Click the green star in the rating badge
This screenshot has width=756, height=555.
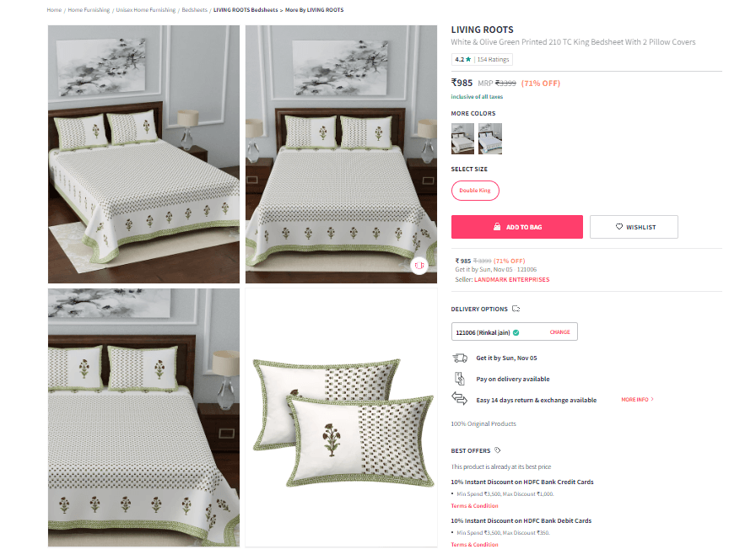point(468,59)
